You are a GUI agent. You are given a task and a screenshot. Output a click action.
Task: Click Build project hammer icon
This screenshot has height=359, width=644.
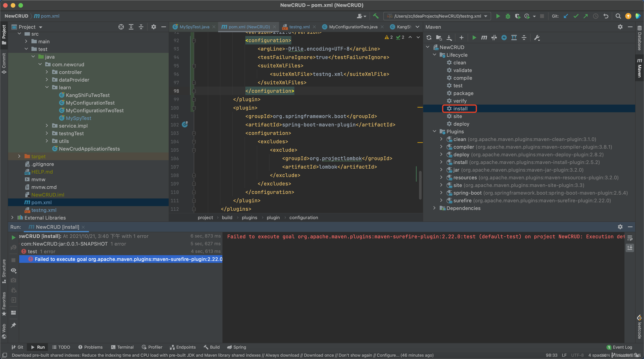pyautogui.click(x=375, y=16)
